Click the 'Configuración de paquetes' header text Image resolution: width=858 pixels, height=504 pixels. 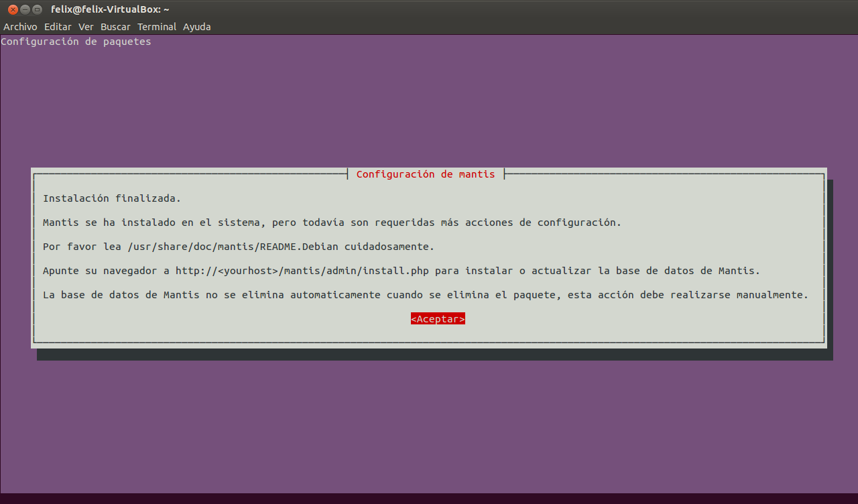(76, 42)
